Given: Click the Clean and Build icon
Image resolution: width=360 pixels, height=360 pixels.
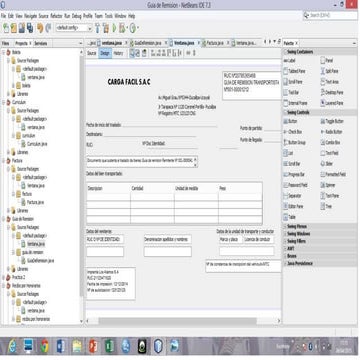Looking at the screenshot, I should (106, 28).
